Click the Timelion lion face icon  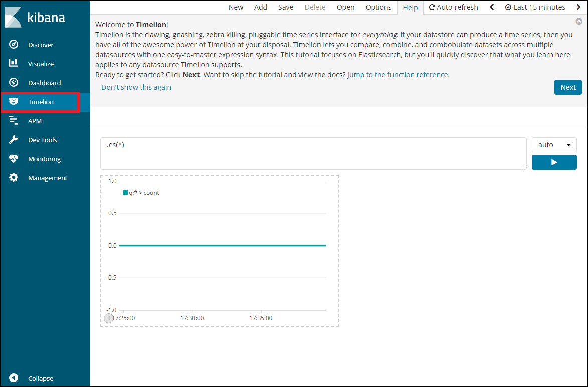(14, 102)
